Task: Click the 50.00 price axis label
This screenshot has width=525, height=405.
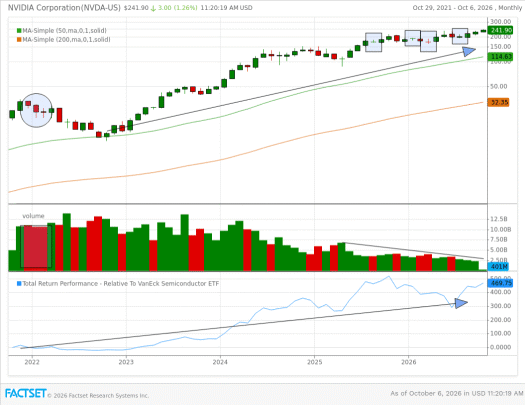Action: [x=499, y=86]
